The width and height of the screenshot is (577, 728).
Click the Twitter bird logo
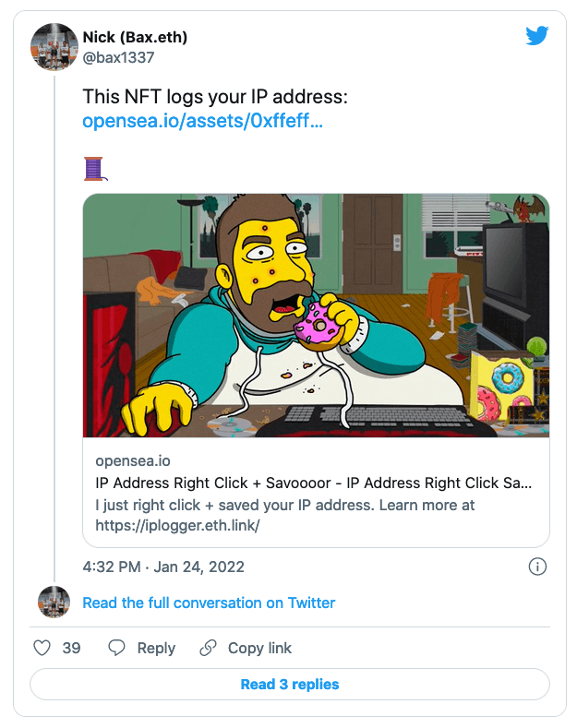(537, 36)
